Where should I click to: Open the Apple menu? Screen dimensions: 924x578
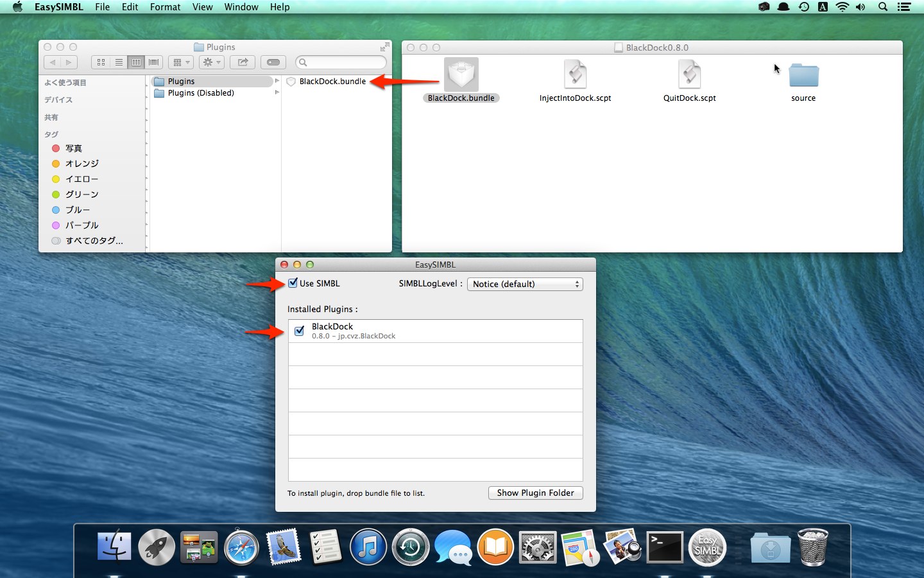pos(17,7)
